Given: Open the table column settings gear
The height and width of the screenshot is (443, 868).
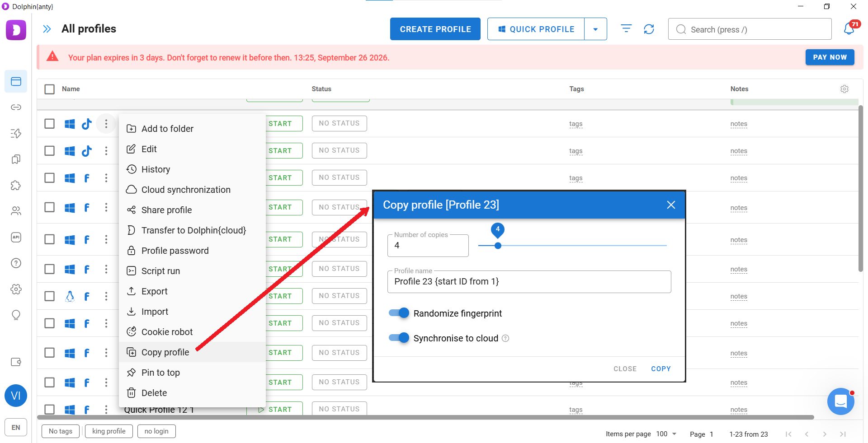Looking at the screenshot, I should click(x=844, y=89).
